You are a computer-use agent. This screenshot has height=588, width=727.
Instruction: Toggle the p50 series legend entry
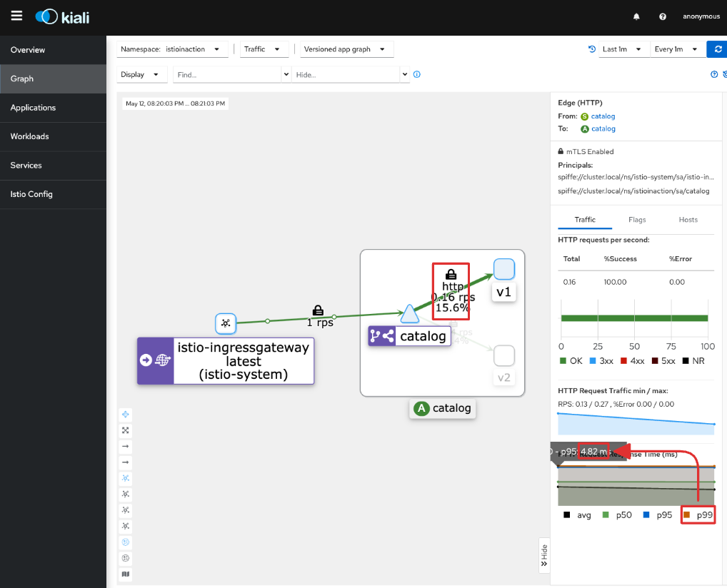pyautogui.click(x=616, y=515)
